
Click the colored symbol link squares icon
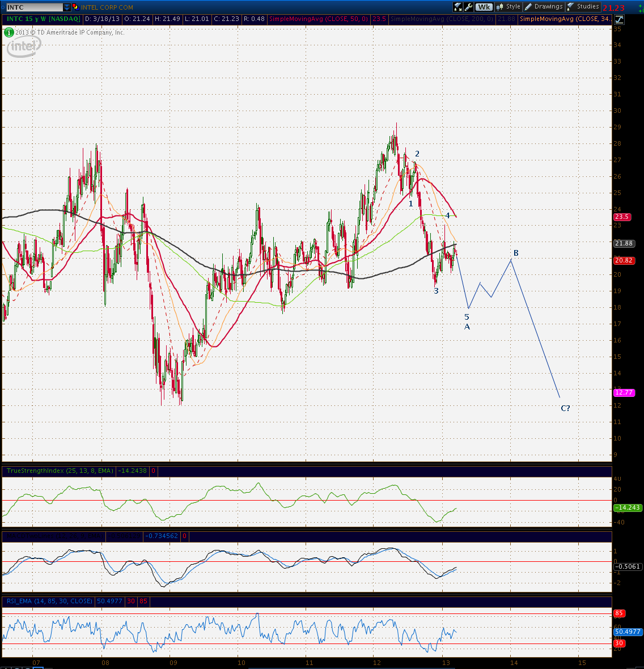tap(75, 7)
